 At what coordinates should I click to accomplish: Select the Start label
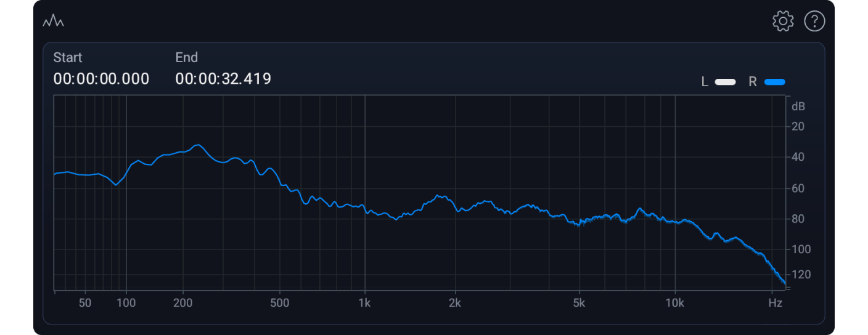click(68, 57)
